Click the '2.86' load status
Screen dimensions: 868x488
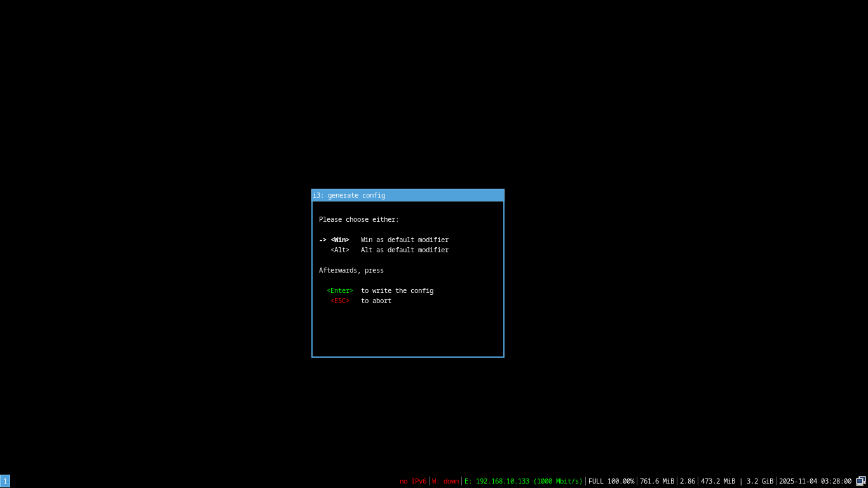688,482
